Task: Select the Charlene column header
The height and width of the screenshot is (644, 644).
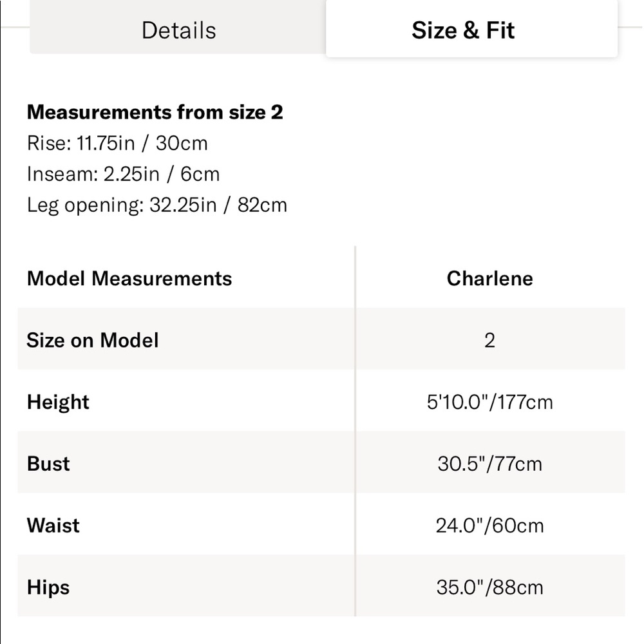Action: [x=489, y=278]
